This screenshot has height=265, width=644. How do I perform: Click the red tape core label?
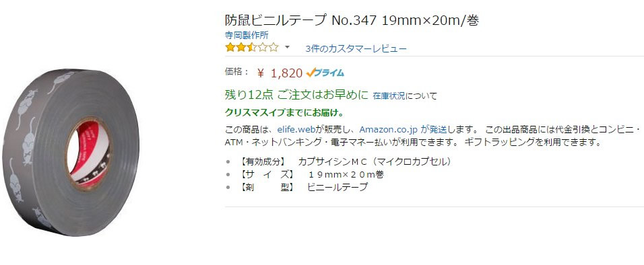(x=88, y=152)
